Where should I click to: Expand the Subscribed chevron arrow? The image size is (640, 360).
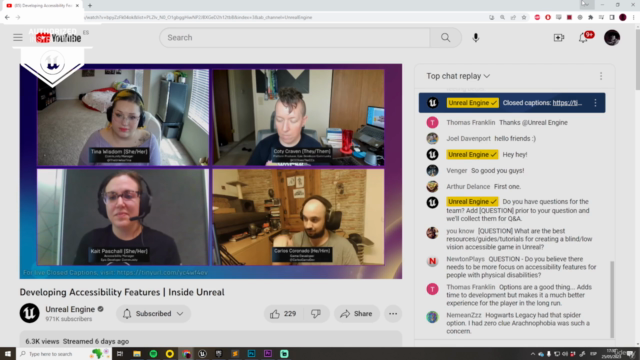[180, 313]
